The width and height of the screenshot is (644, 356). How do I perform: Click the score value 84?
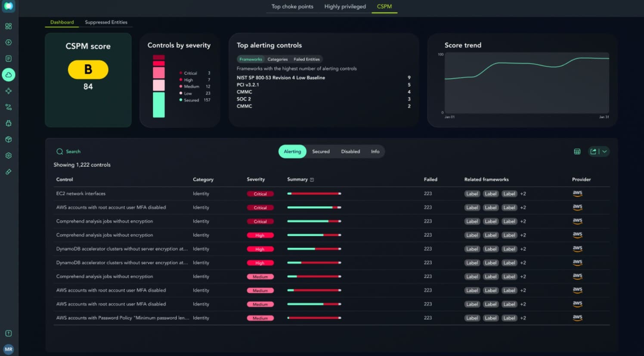point(88,87)
